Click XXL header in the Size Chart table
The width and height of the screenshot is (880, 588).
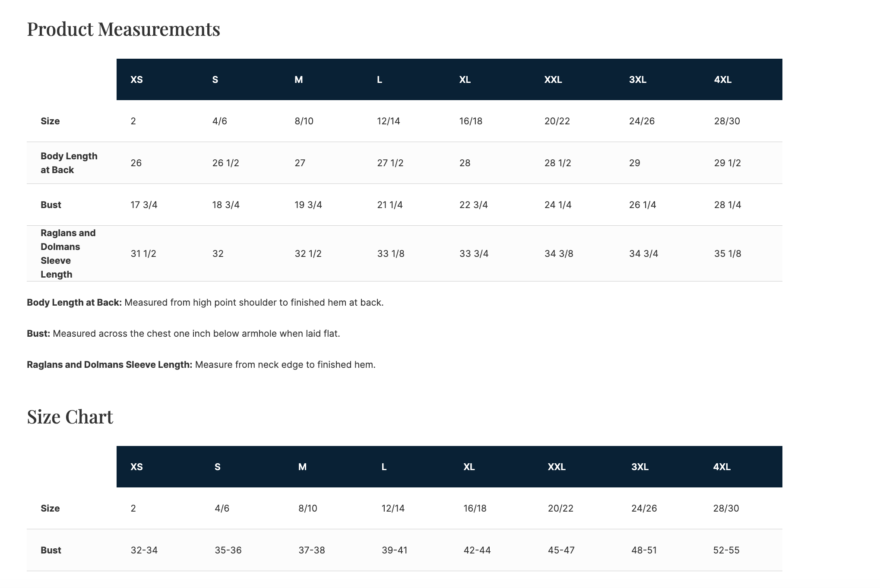pos(556,467)
